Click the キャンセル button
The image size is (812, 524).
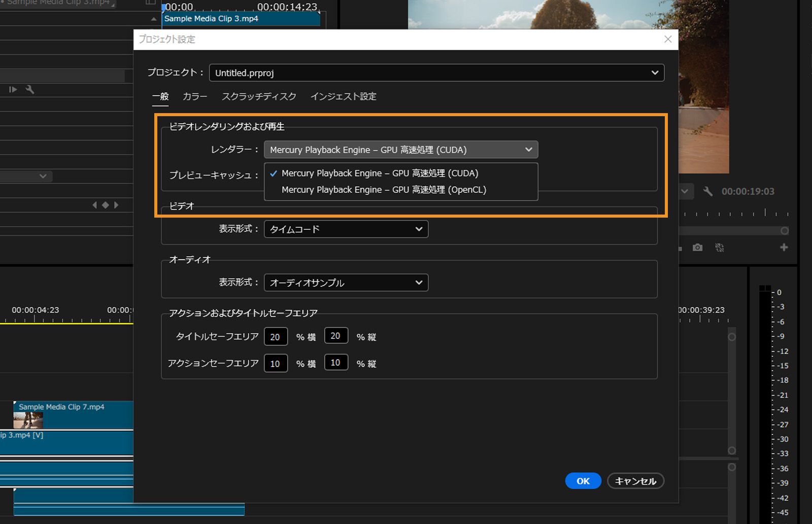pyautogui.click(x=635, y=481)
